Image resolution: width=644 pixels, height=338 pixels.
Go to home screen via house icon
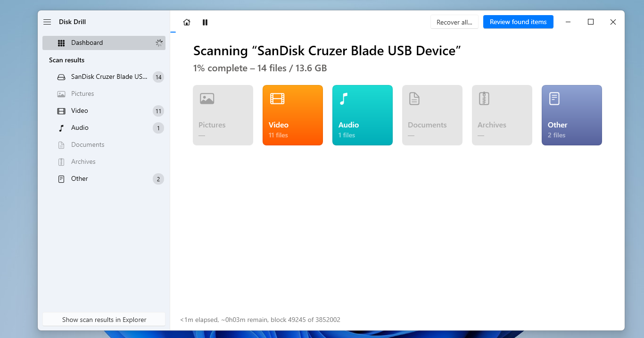point(187,22)
